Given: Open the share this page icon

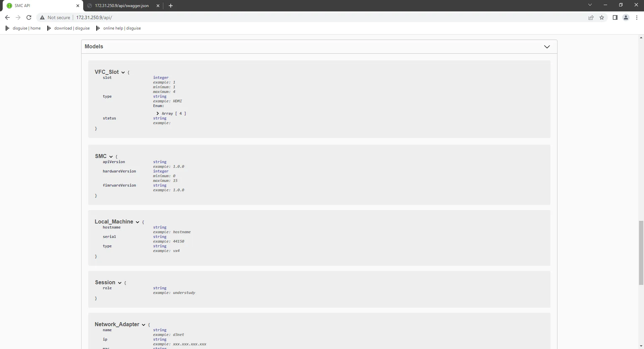Looking at the screenshot, I should [x=591, y=17].
